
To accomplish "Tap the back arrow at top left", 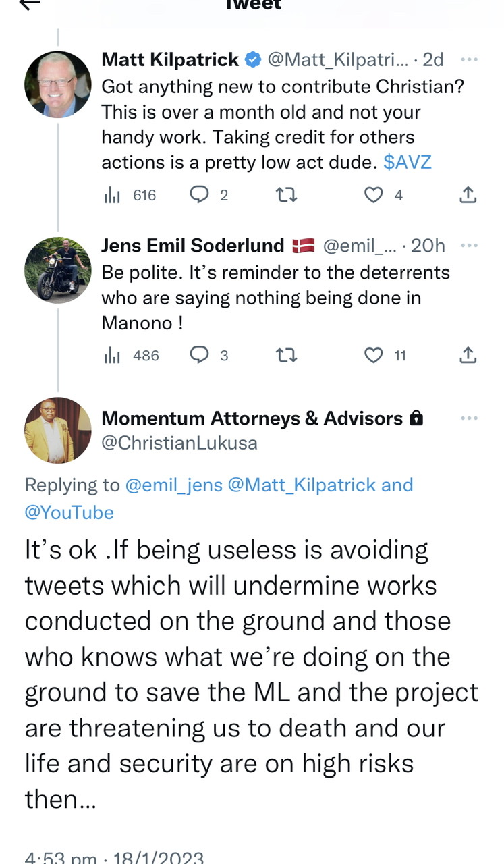I will 30,4.
